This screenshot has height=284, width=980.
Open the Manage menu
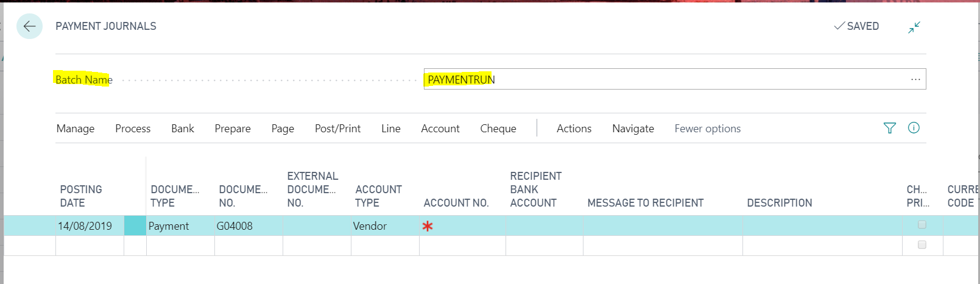pos(76,129)
